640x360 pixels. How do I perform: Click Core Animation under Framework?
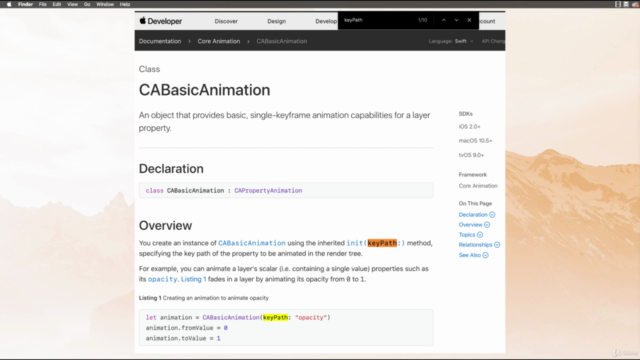click(x=478, y=186)
